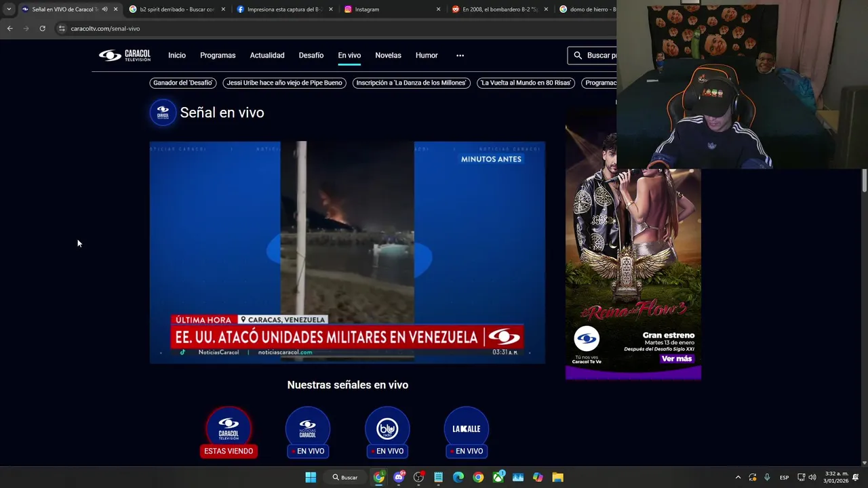
Task: Switch to the 'domo de hierro' tab
Action: pyautogui.click(x=587, y=9)
